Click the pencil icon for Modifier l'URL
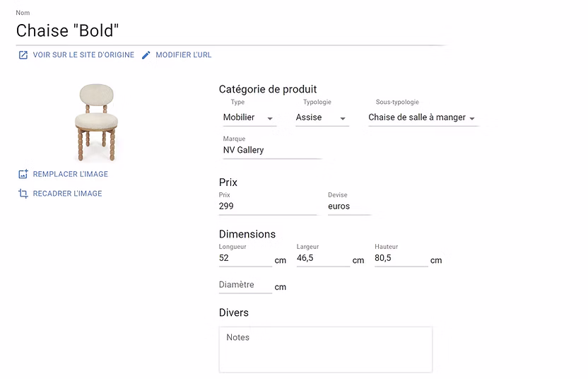The width and height of the screenshot is (588, 379). [146, 55]
